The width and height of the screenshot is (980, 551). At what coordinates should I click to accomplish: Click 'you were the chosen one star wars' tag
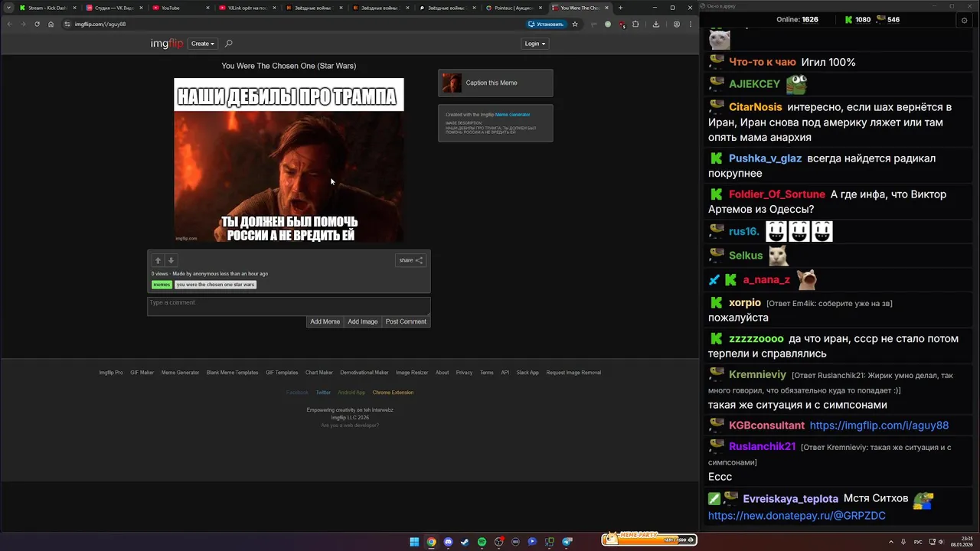coord(215,285)
